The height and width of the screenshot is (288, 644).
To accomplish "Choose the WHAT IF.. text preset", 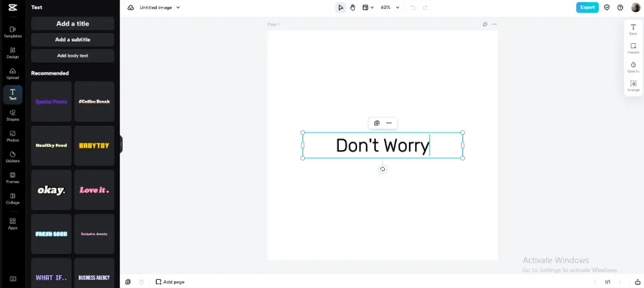I will click(51, 273).
